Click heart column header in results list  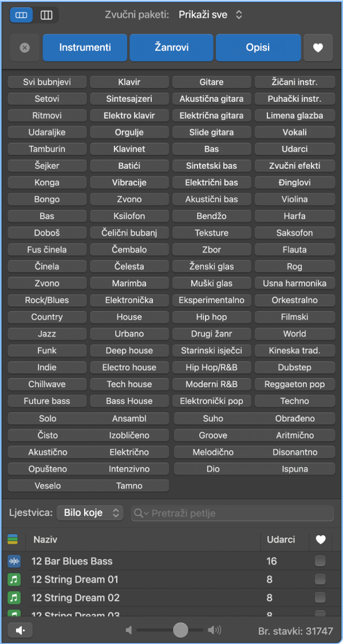pos(320,540)
